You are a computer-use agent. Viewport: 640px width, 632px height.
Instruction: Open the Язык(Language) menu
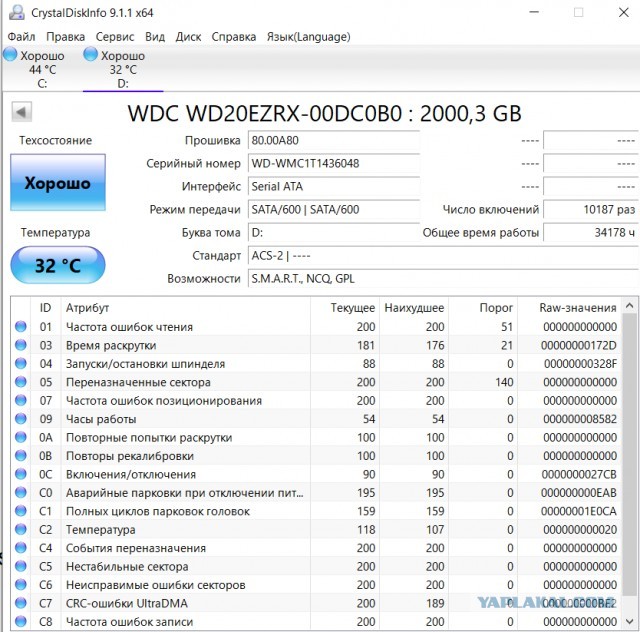pyautogui.click(x=309, y=37)
